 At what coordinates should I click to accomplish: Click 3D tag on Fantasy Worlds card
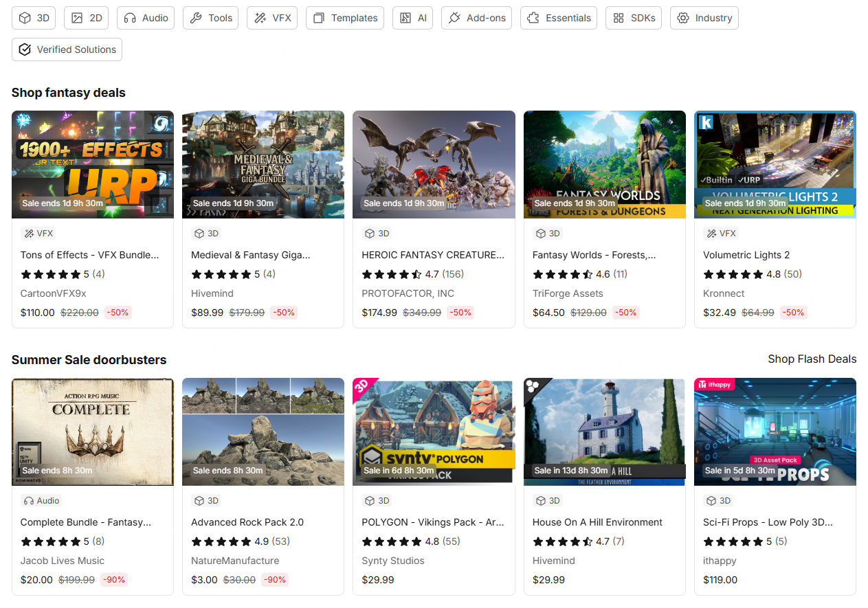548,234
